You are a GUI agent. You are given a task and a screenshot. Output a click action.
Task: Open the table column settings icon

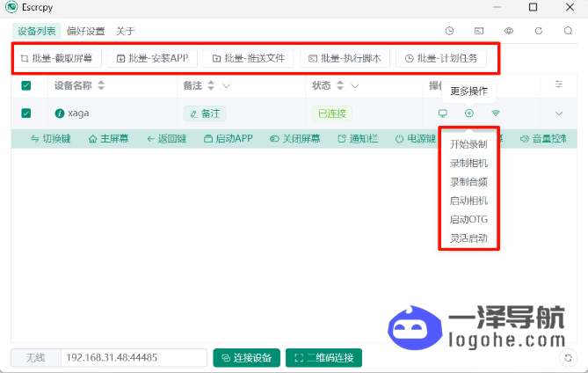[x=559, y=84]
